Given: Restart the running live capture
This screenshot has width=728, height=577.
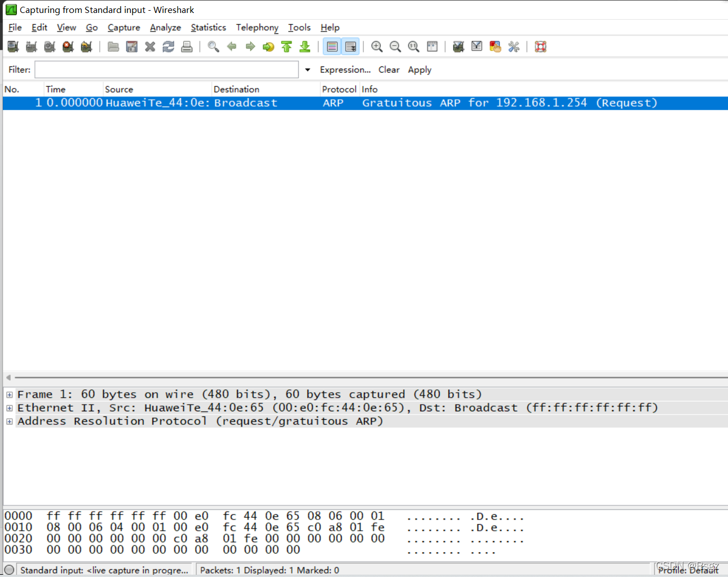Looking at the screenshot, I should click(x=86, y=47).
